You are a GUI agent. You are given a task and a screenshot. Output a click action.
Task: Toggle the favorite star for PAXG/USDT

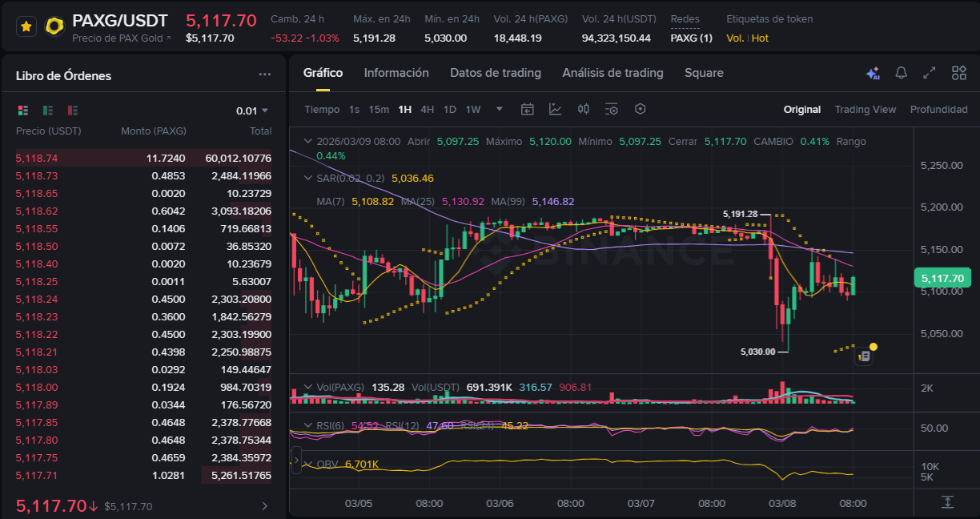(26, 27)
